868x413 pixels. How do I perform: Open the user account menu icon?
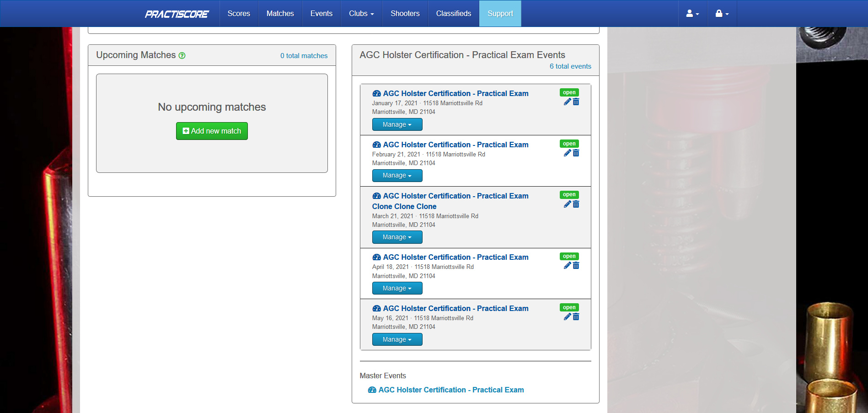pyautogui.click(x=692, y=14)
